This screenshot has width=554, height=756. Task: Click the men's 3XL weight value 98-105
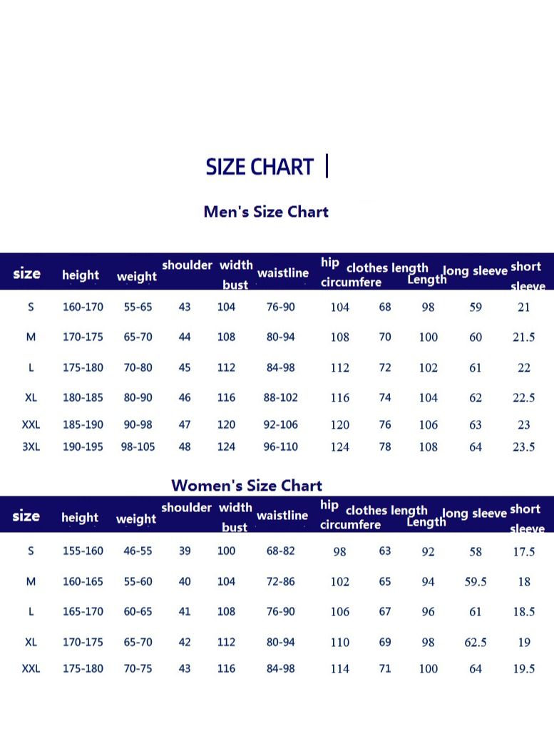click(x=138, y=447)
